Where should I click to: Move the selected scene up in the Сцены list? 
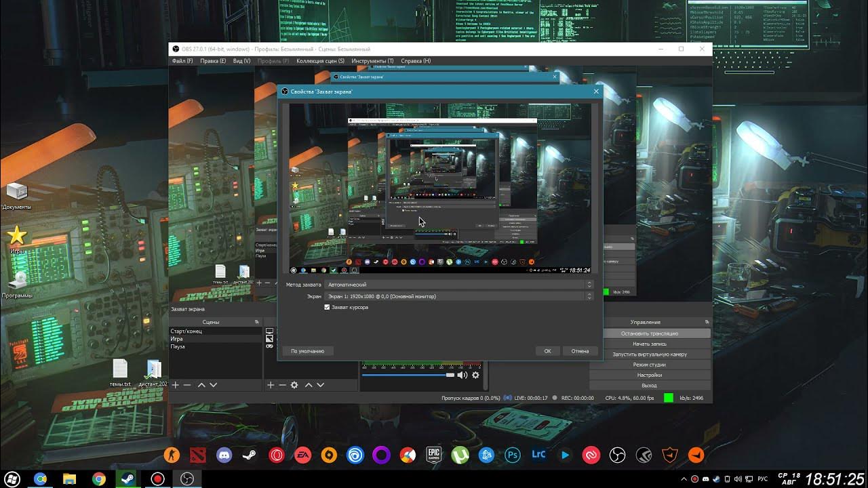click(x=201, y=385)
